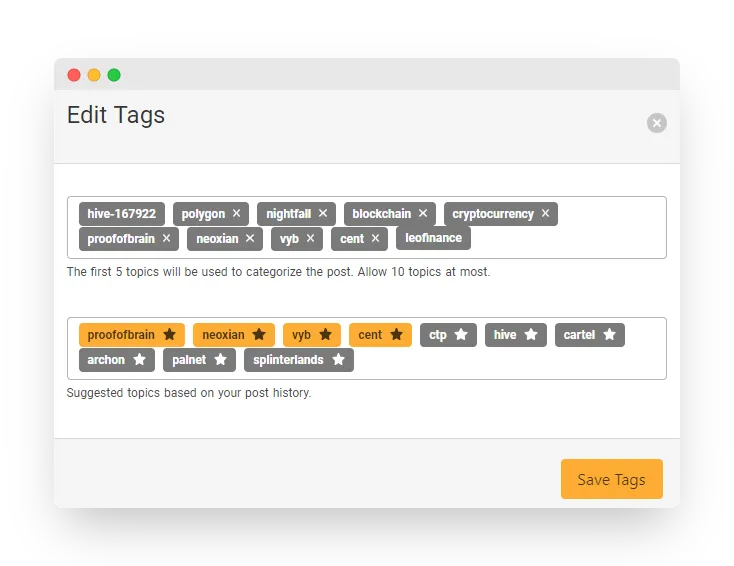Click the blockchain tag label
The height and width of the screenshot is (566, 734).
pos(382,214)
